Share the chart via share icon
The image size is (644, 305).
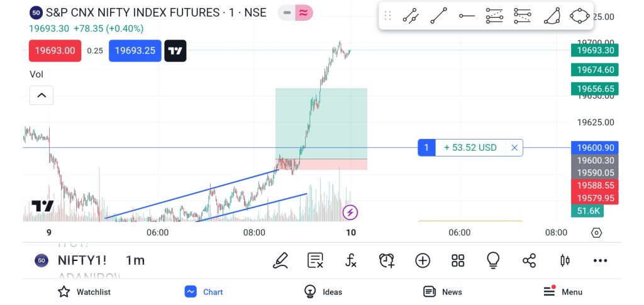(x=529, y=260)
